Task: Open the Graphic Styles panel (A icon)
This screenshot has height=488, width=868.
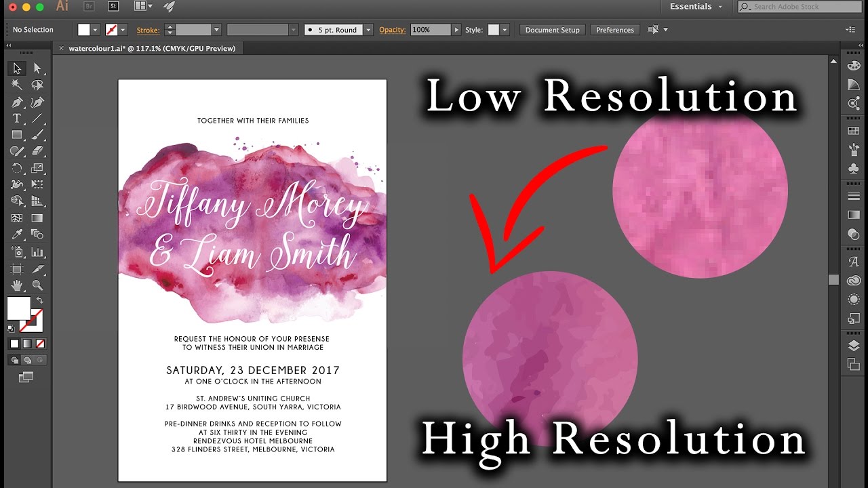Action: click(x=854, y=261)
